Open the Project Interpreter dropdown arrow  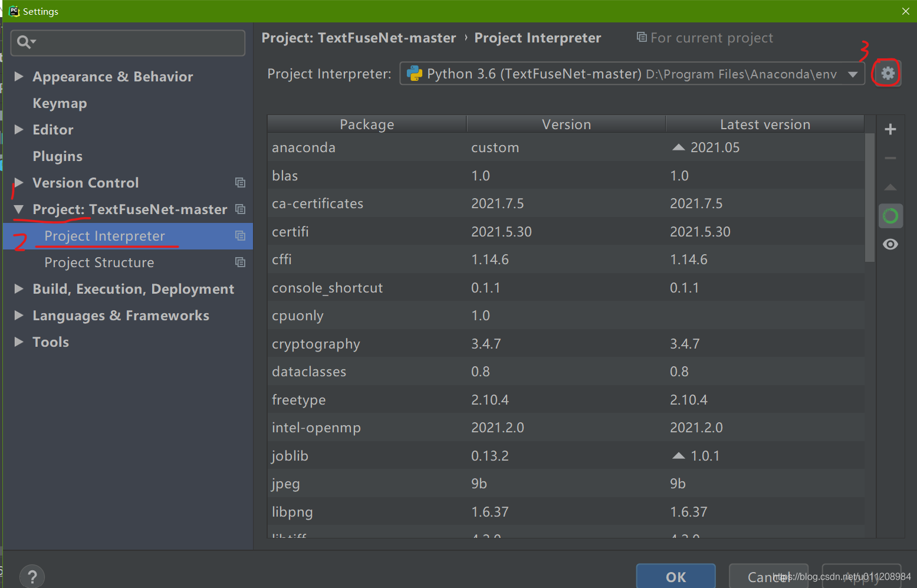853,74
